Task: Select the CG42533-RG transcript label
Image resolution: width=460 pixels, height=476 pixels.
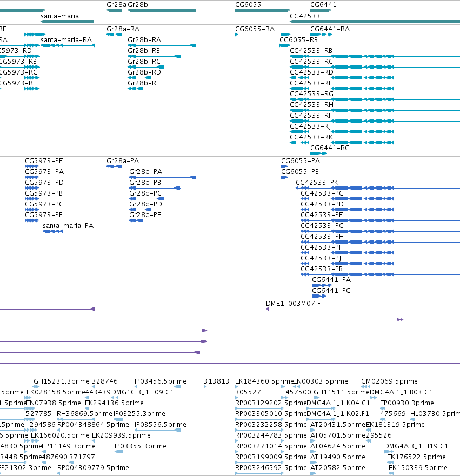Action: coord(311,94)
